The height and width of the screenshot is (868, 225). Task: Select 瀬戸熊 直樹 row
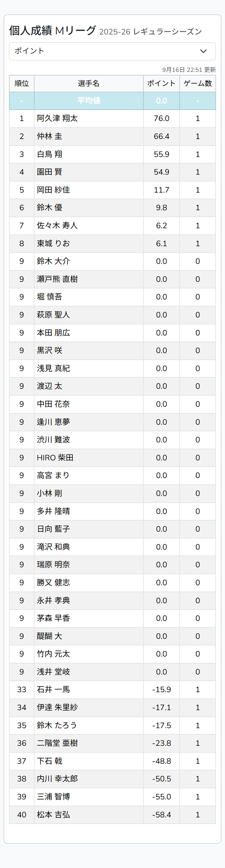coord(112,279)
